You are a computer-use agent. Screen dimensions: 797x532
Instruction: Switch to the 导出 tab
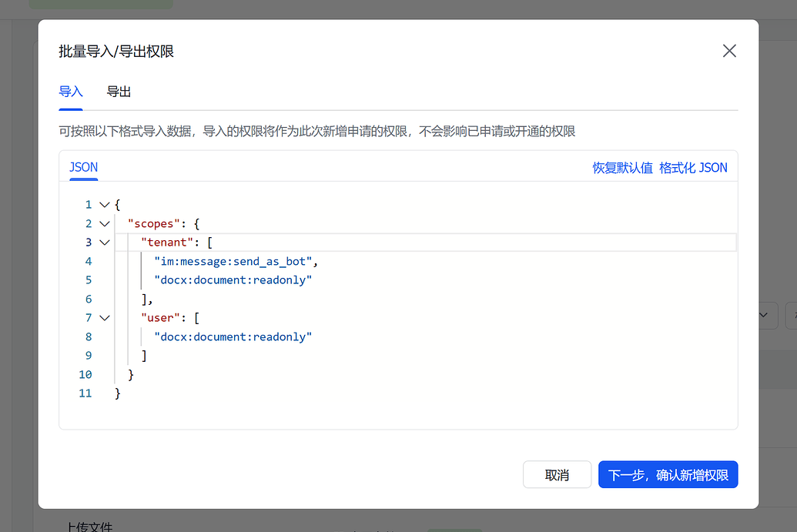pos(119,92)
